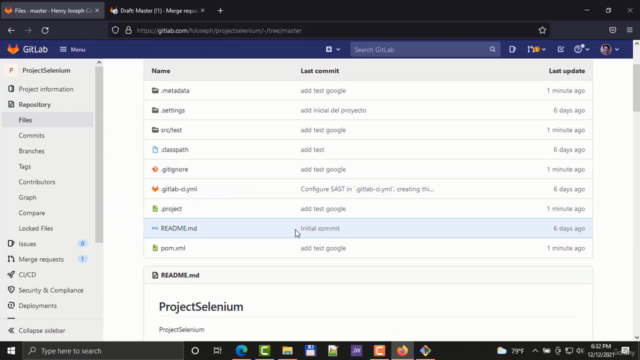Click the CI/CD rocket icon
The height and width of the screenshot is (360, 640).
tap(11, 275)
